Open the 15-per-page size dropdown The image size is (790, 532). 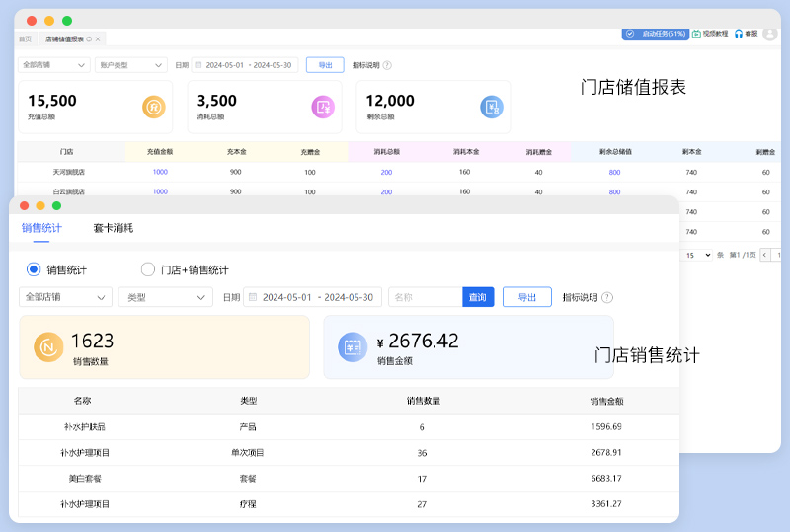click(x=698, y=255)
